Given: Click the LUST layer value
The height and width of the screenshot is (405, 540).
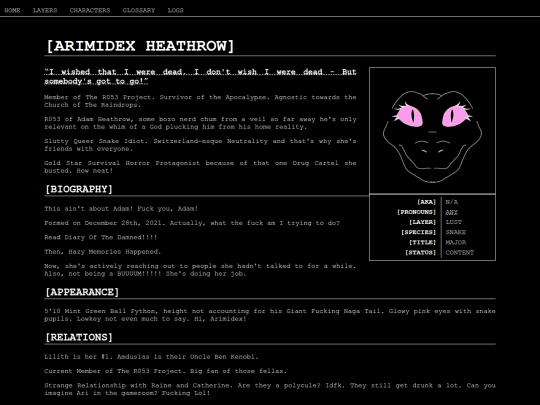Looking at the screenshot, I should 454,222.
